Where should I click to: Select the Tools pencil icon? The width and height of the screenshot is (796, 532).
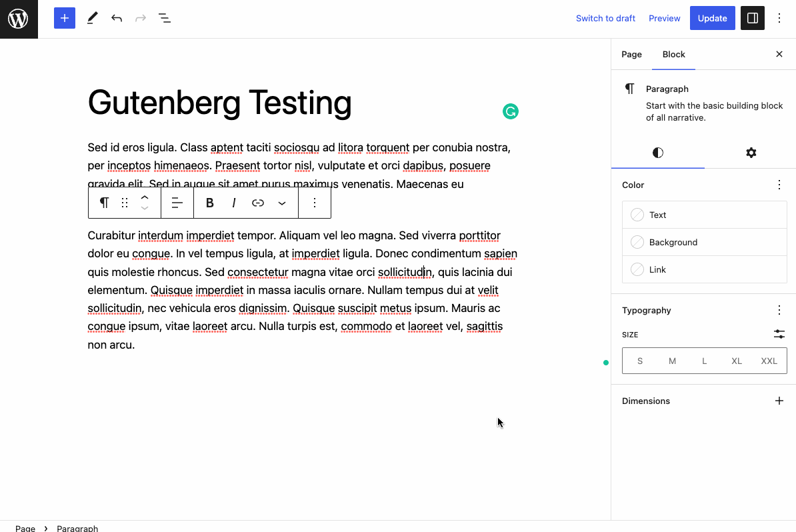coord(92,18)
